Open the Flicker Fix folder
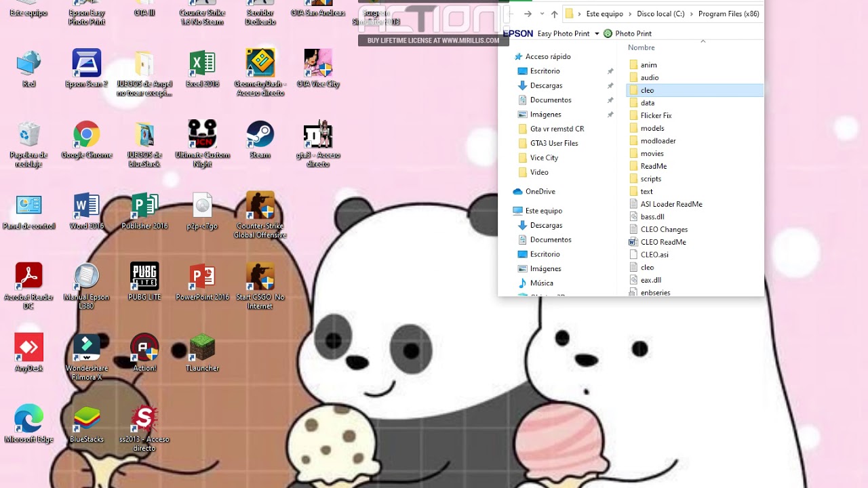The width and height of the screenshot is (868, 488). point(656,116)
